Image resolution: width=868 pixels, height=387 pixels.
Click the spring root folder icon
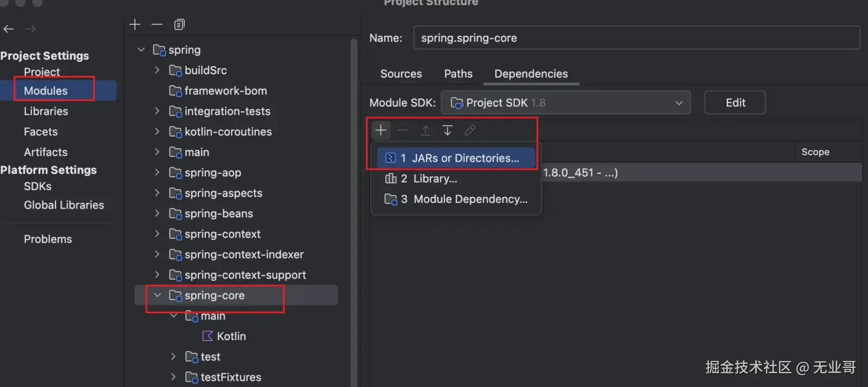click(159, 50)
